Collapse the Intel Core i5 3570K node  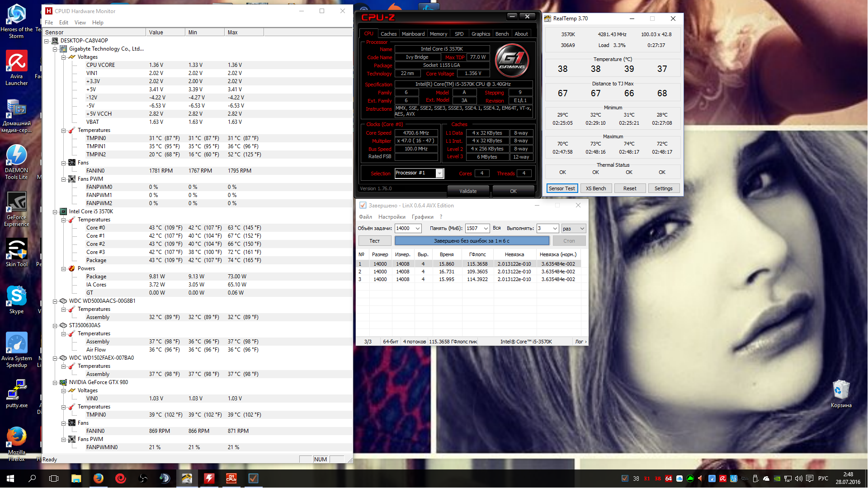pos(55,211)
